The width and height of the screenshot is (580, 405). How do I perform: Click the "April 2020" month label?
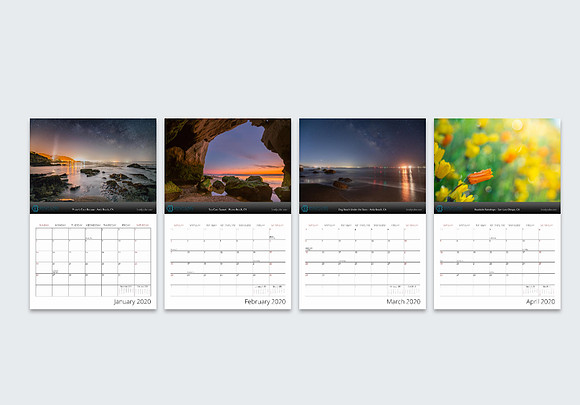pos(540,301)
